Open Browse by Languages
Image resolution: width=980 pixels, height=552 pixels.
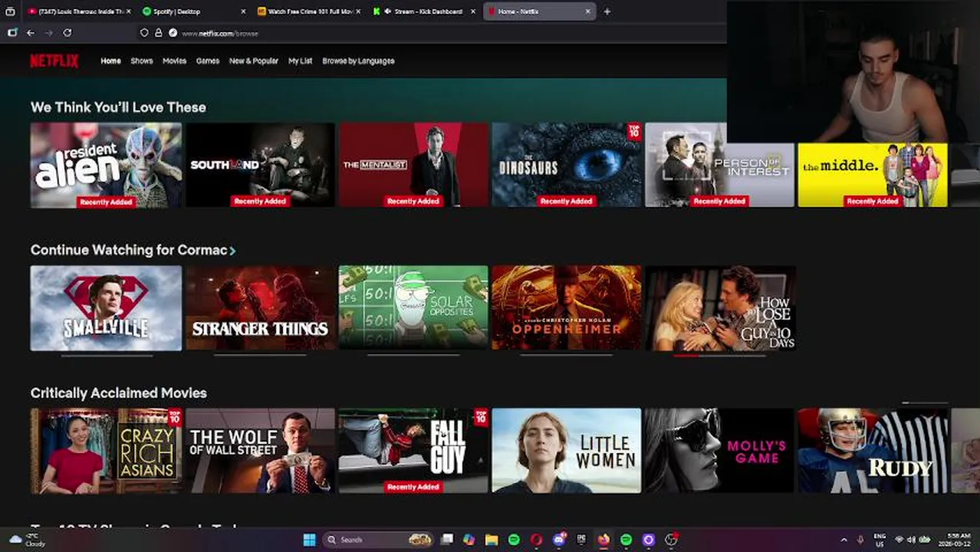click(x=358, y=61)
